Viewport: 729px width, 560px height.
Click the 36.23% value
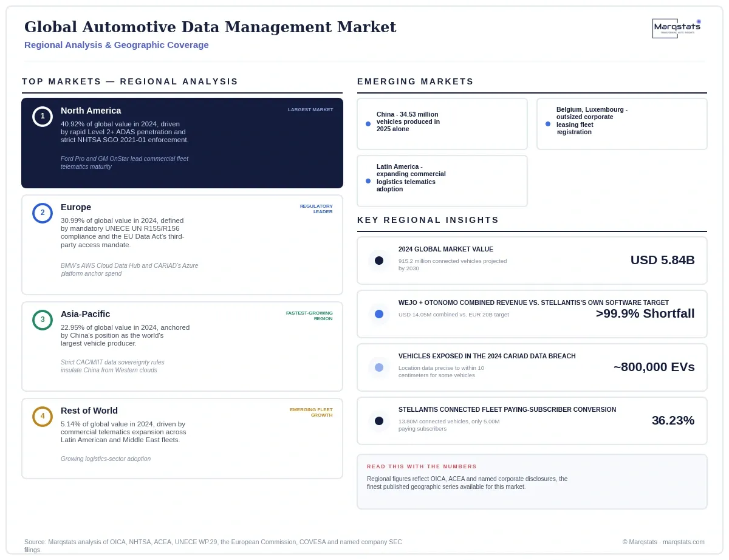(673, 420)
